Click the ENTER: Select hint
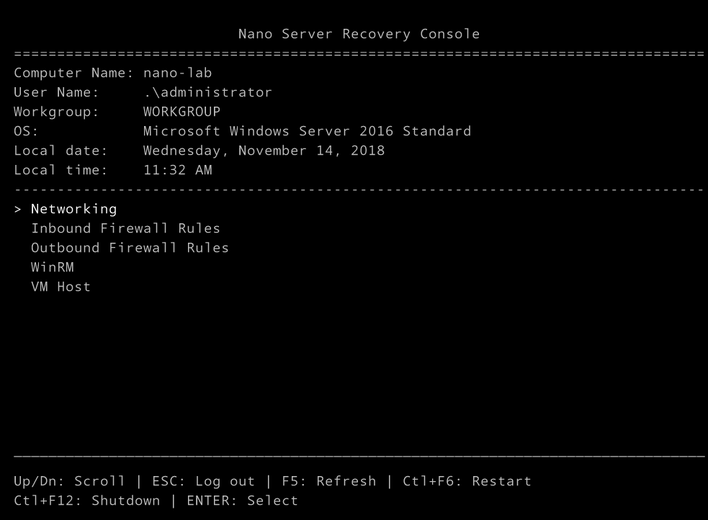The width and height of the screenshot is (708, 520). pyautogui.click(x=242, y=501)
